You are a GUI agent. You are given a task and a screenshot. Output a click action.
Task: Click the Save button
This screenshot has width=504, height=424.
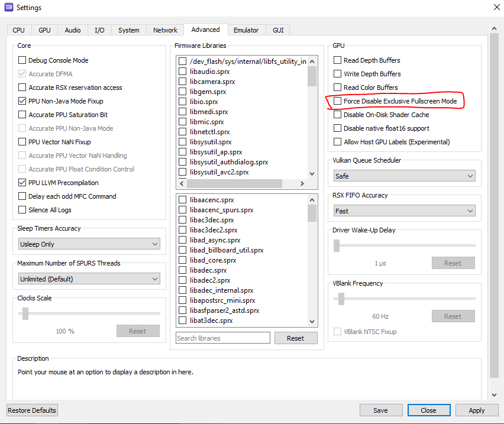[381, 410]
